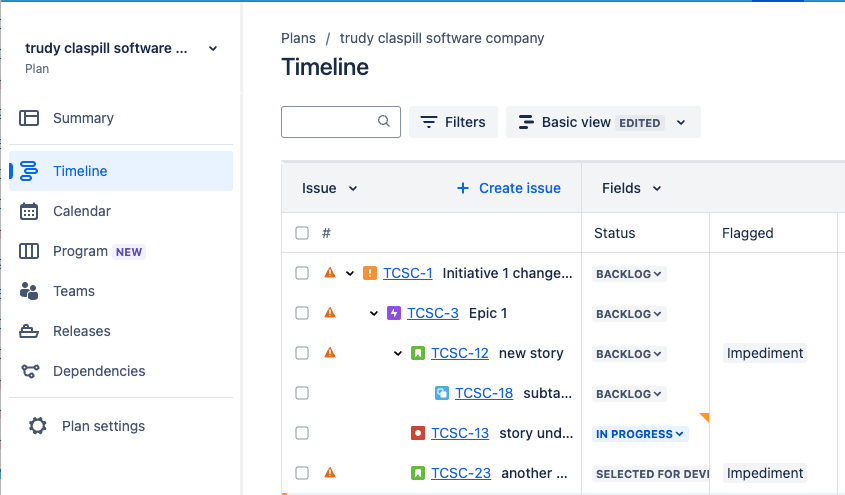845x495 pixels.
Task: Click the plus icon beside Create issue
Action: [x=462, y=188]
